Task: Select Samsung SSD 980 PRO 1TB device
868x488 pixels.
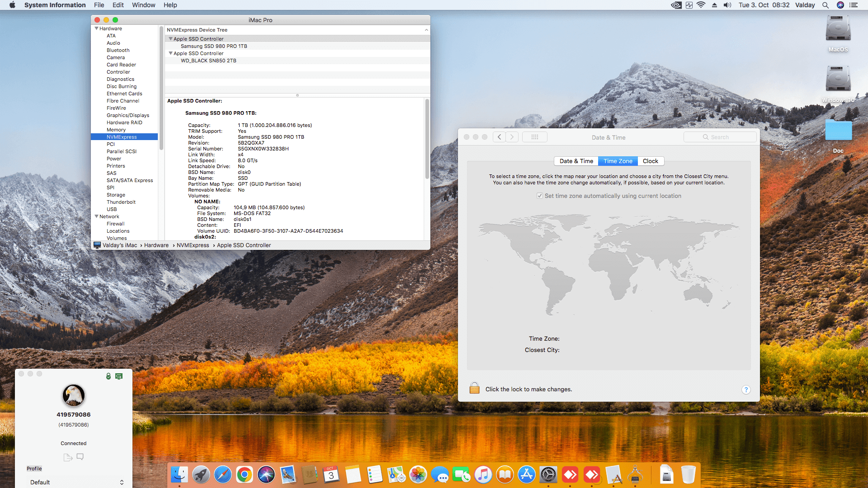Action: click(214, 46)
